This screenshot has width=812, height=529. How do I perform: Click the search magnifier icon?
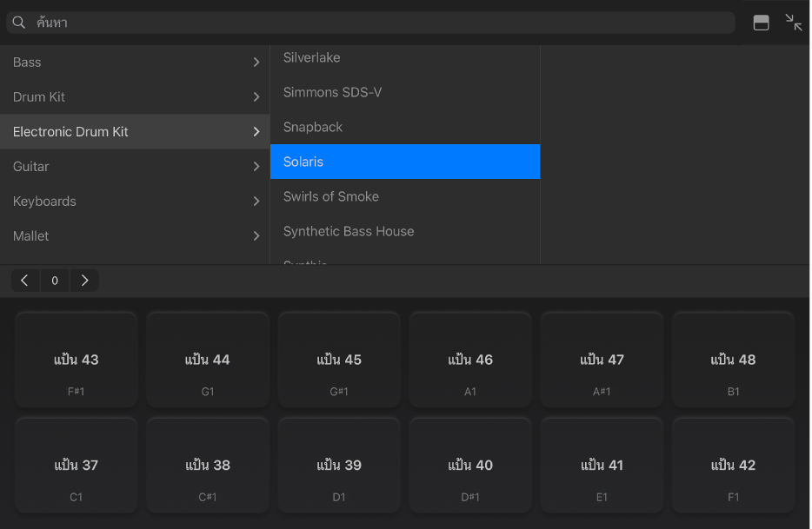(18, 23)
